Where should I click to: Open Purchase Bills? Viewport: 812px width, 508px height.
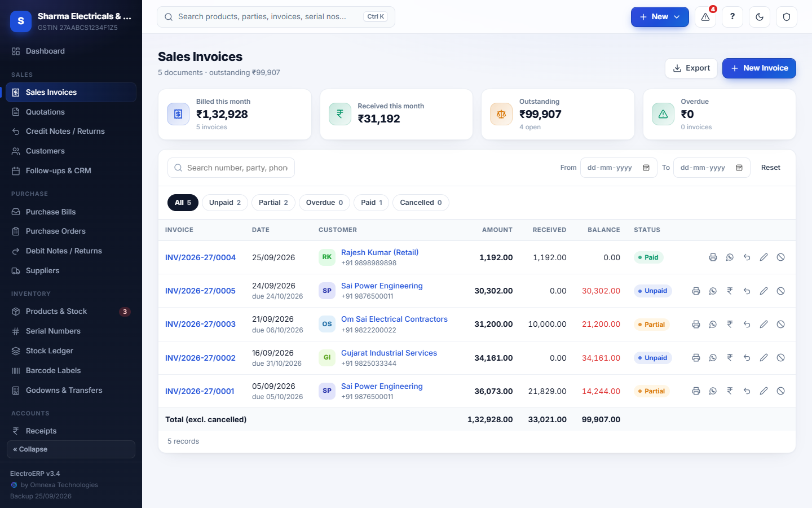pos(71,212)
